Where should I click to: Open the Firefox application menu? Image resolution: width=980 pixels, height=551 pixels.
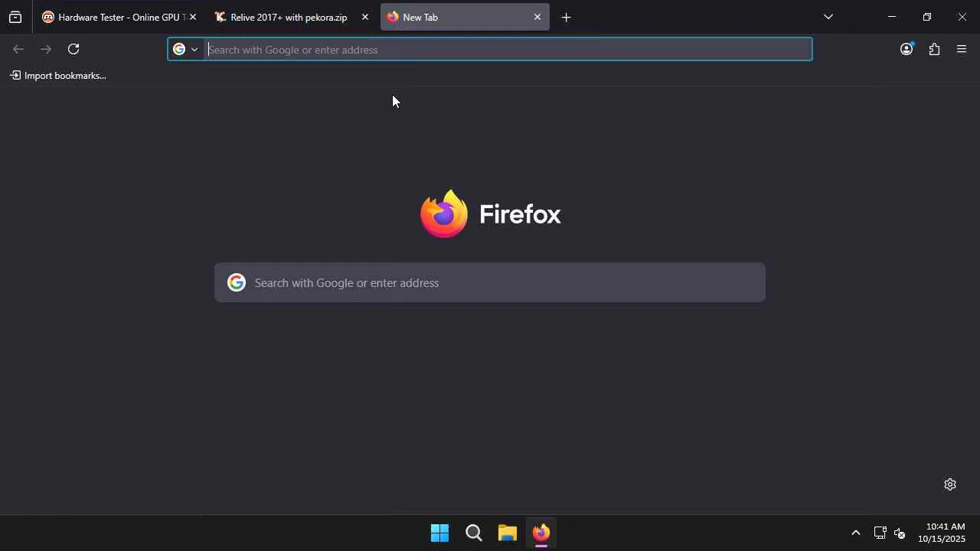pyautogui.click(x=962, y=49)
